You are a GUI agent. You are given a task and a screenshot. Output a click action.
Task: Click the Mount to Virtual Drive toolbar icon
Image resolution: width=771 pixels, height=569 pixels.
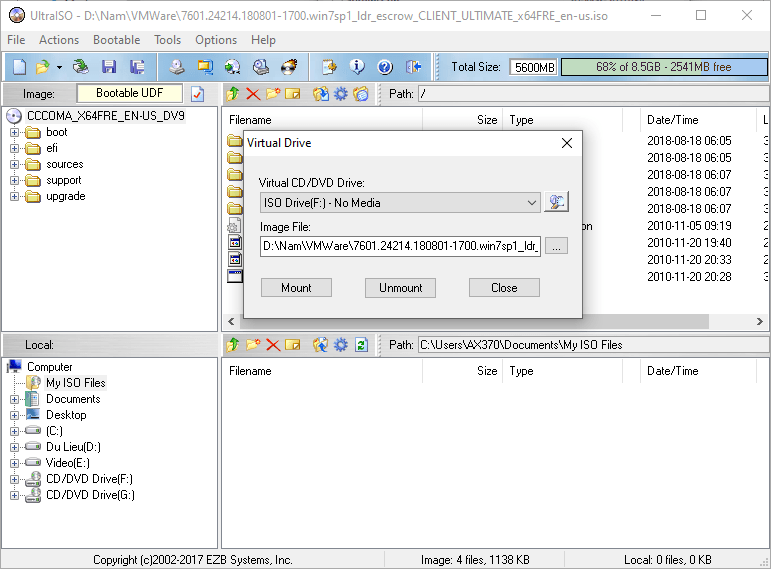coord(261,67)
